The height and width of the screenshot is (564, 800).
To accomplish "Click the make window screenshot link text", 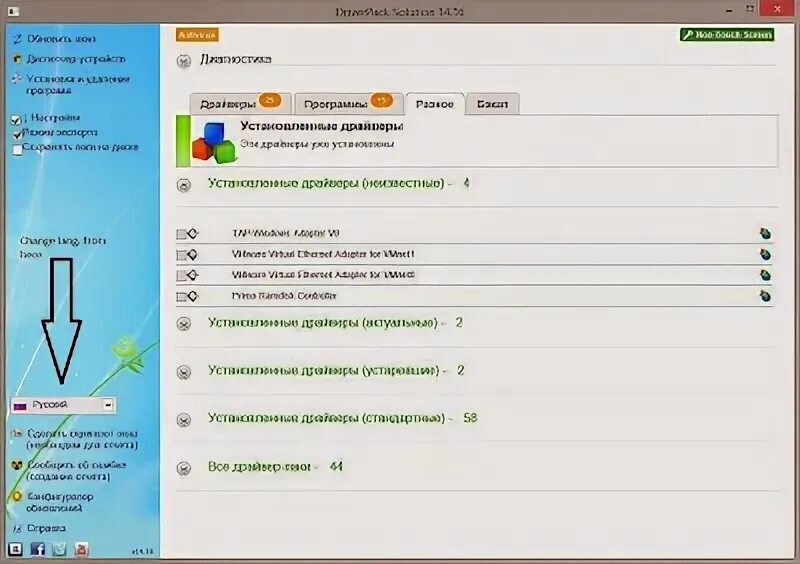I will tap(82, 439).
